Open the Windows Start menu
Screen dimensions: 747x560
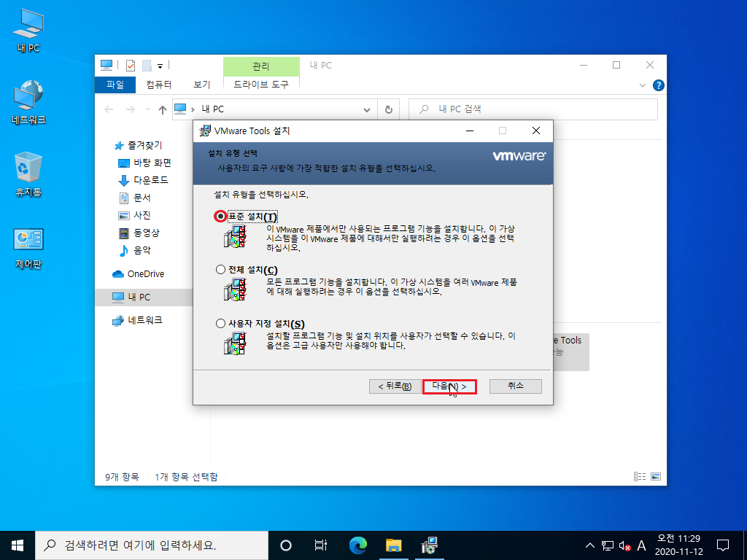(18, 545)
